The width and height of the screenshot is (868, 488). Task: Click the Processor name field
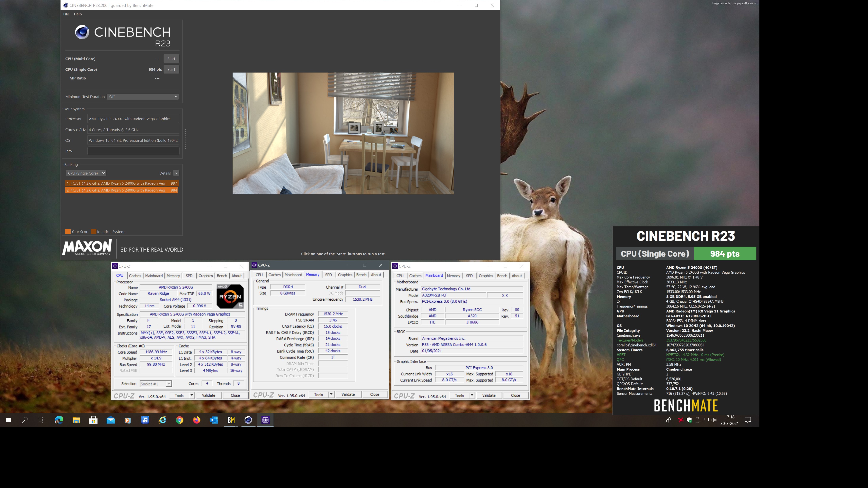click(133, 119)
